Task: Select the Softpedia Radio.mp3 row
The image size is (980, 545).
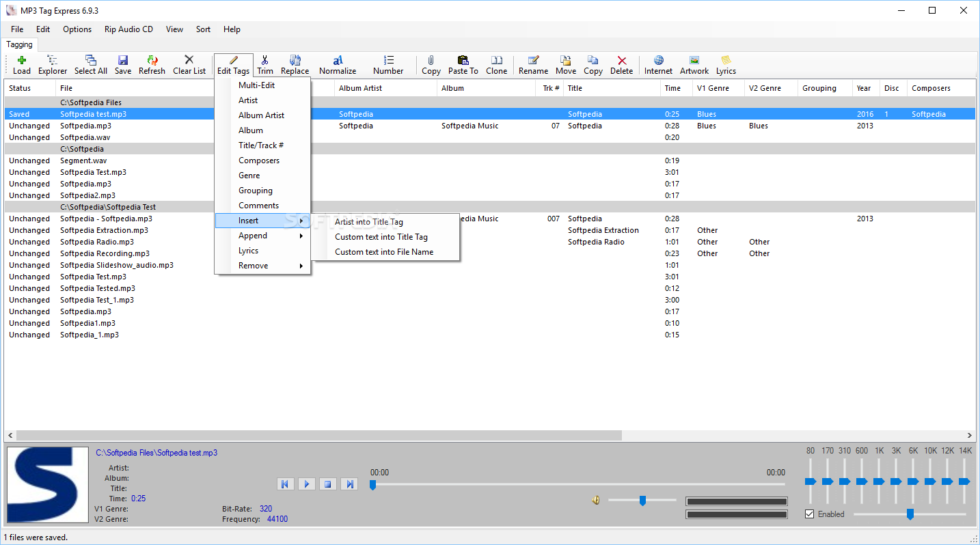Action: (x=490, y=242)
